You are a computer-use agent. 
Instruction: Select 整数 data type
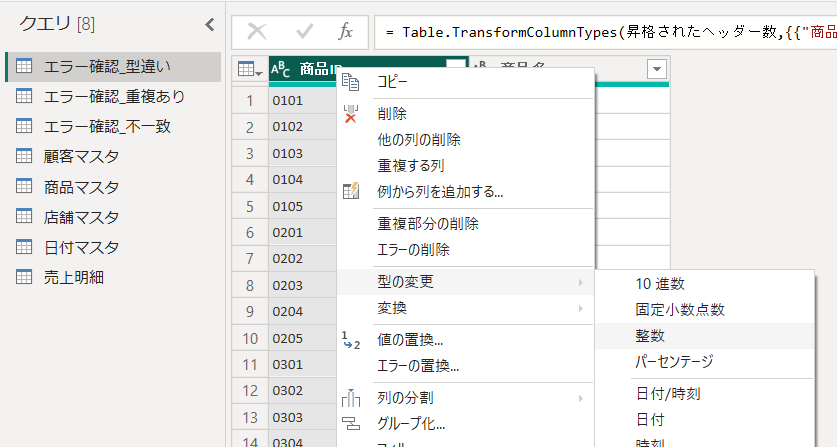705,336
